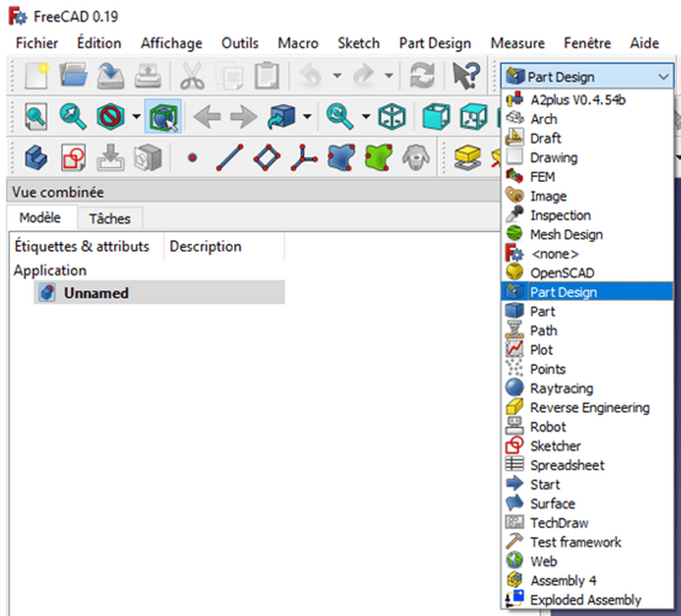
Task: Click the Fit all view icon
Action: [x=36, y=116]
